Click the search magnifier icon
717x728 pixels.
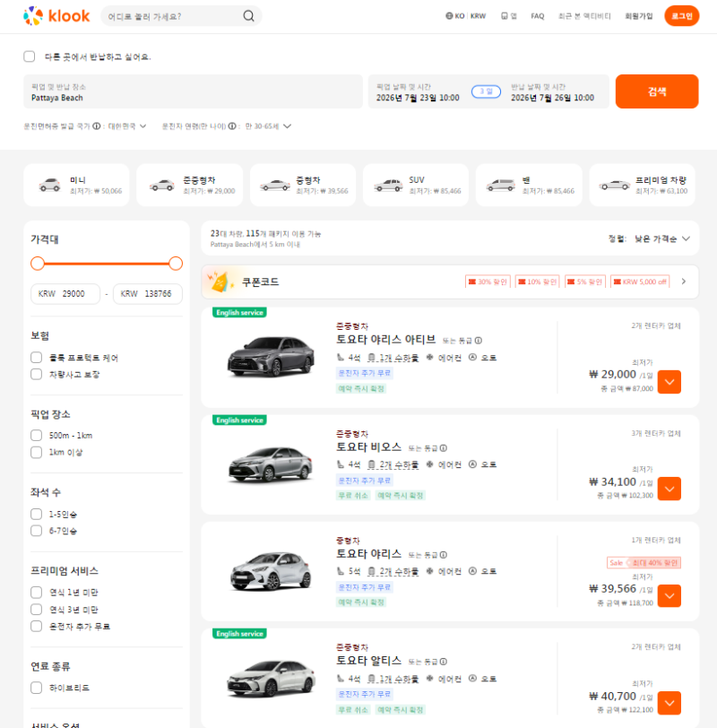249,16
